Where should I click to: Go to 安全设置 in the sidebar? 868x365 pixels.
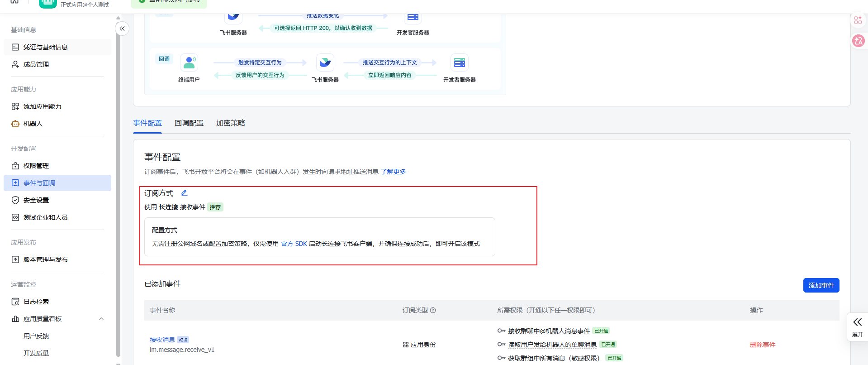pos(36,200)
